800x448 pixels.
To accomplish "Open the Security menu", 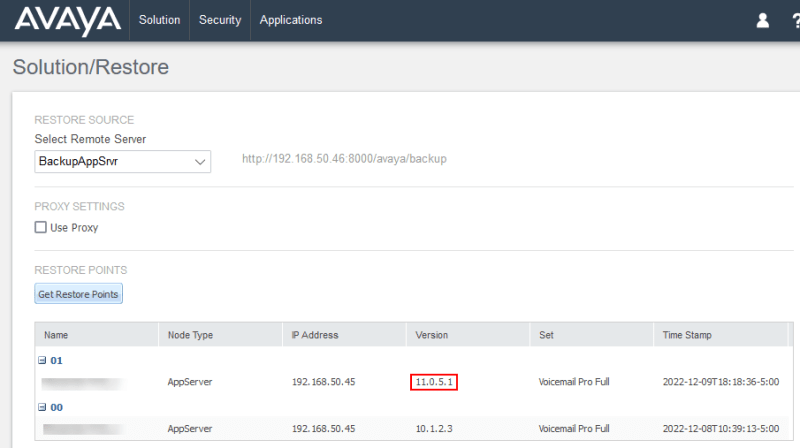I will click(220, 20).
